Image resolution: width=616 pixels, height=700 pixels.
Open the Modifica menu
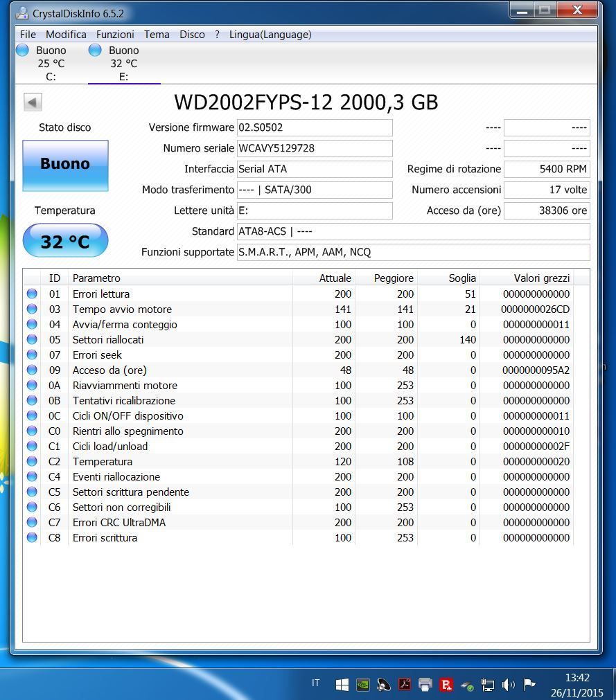[66, 35]
